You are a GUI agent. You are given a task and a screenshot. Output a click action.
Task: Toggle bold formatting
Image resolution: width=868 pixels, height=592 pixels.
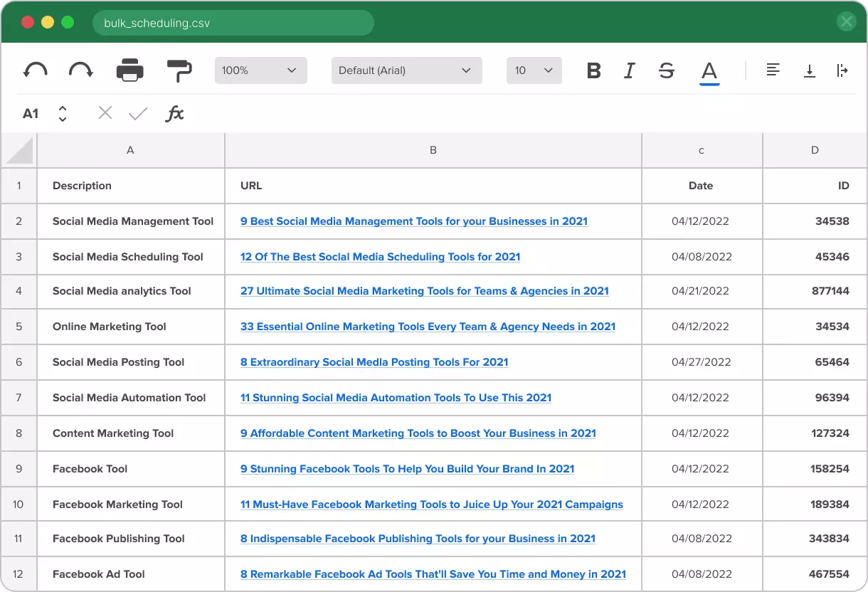point(593,70)
